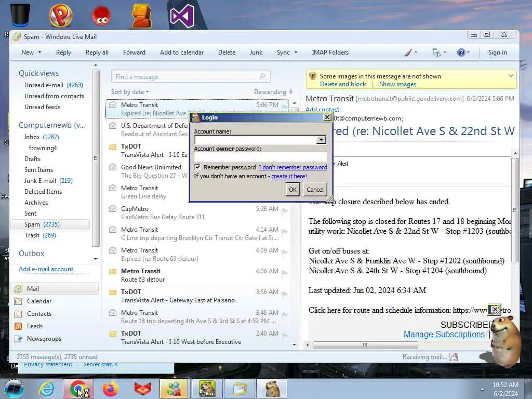This screenshot has height=399, width=532.
Task: Click the Contacts shortcut icon
Action: [18, 314]
